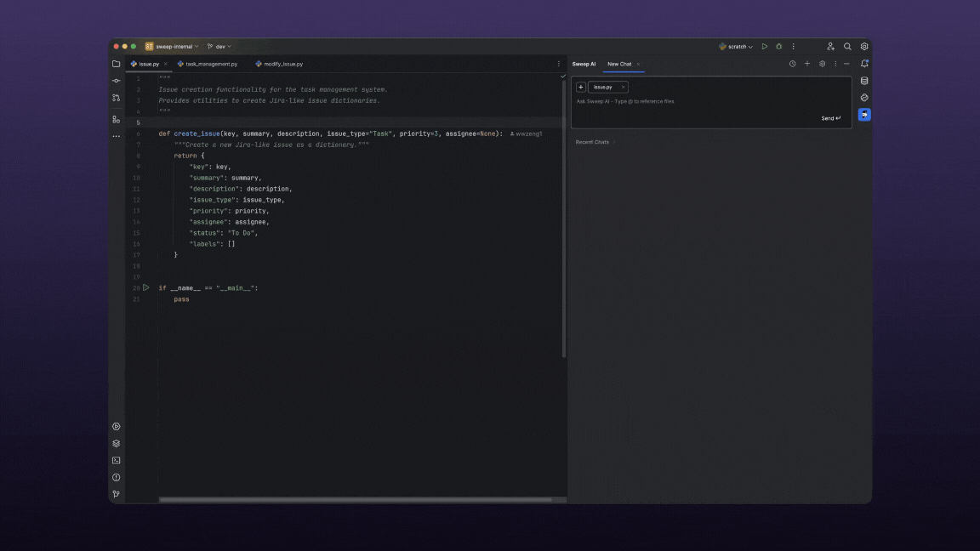Click the inspections checkmark widget
The width and height of the screenshot is (980, 551).
pyautogui.click(x=562, y=77)
